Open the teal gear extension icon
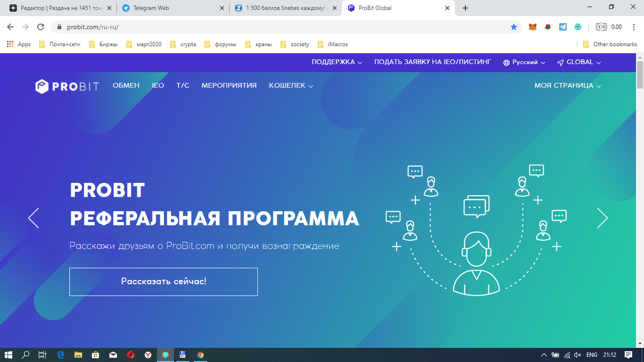644x362 pixels. (578, 26)
